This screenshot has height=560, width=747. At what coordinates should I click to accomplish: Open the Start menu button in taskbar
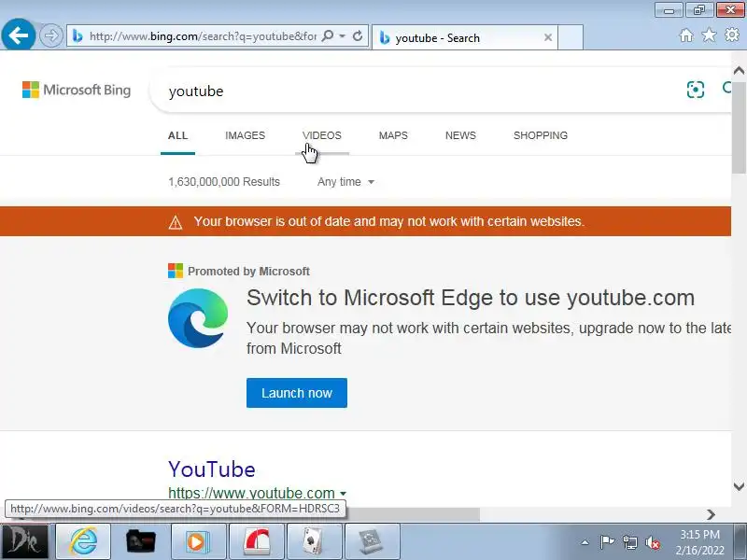24,541
